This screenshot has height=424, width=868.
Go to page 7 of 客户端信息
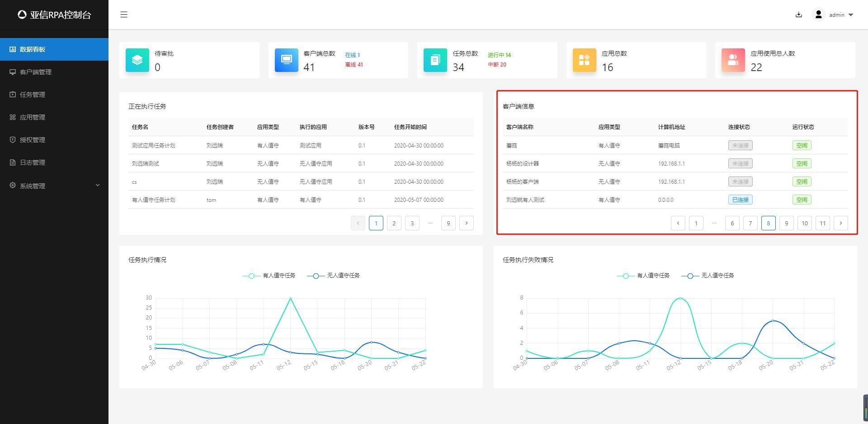pyautogui.click(x=750, y=223)
